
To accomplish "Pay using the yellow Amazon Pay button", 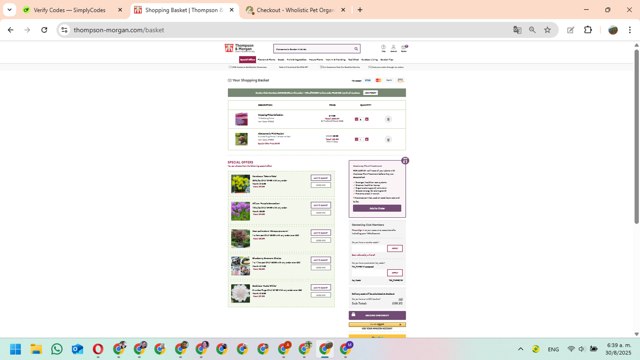I will [x=377, y=324].
